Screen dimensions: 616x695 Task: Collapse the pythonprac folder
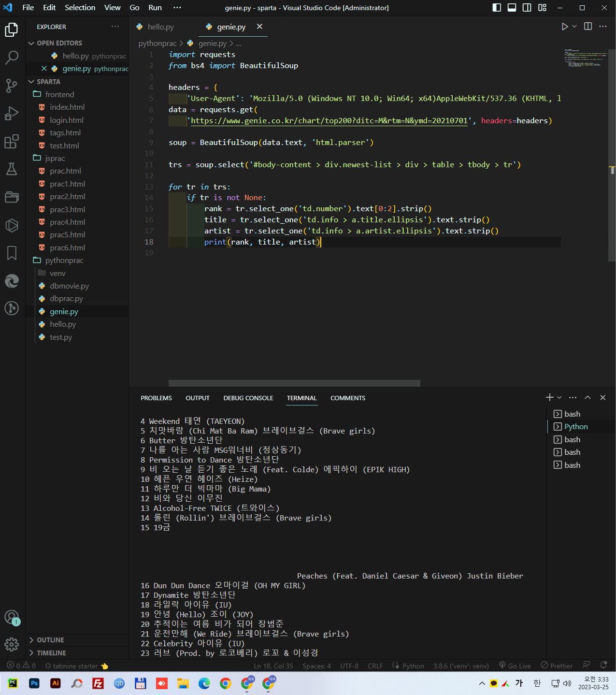coord(77,260)
